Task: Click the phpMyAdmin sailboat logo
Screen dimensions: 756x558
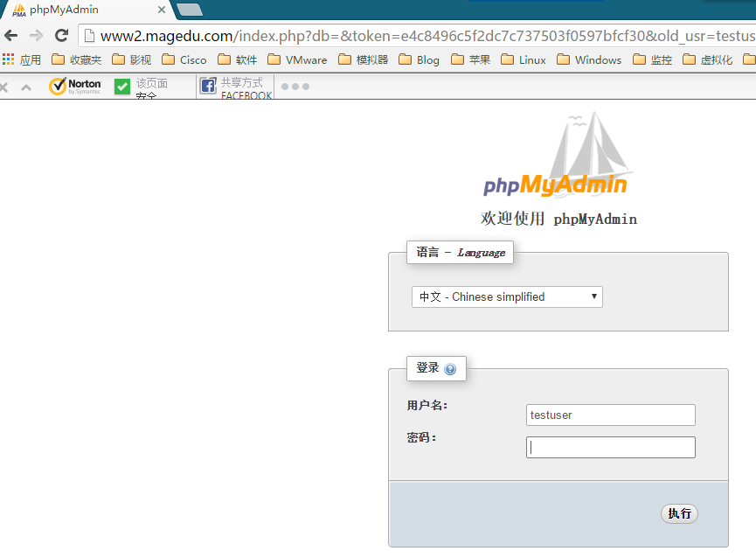Action: point(558,155)
